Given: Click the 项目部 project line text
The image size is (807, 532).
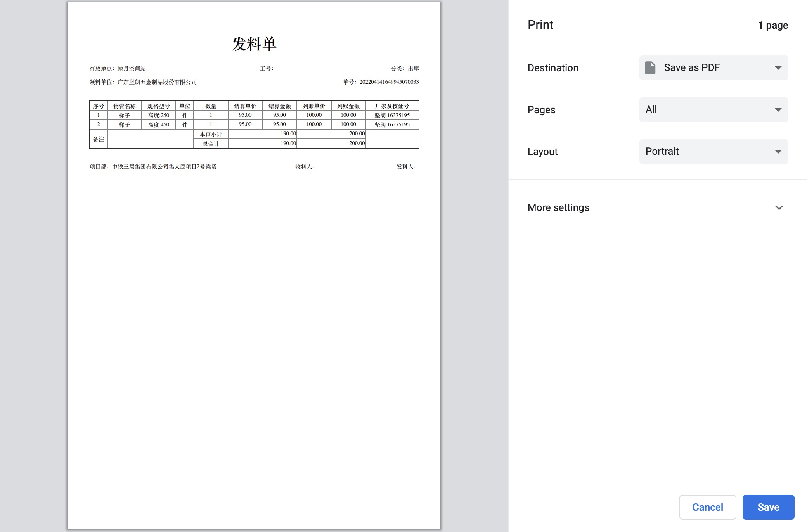Looking at the screenshot, I should 153,167.
